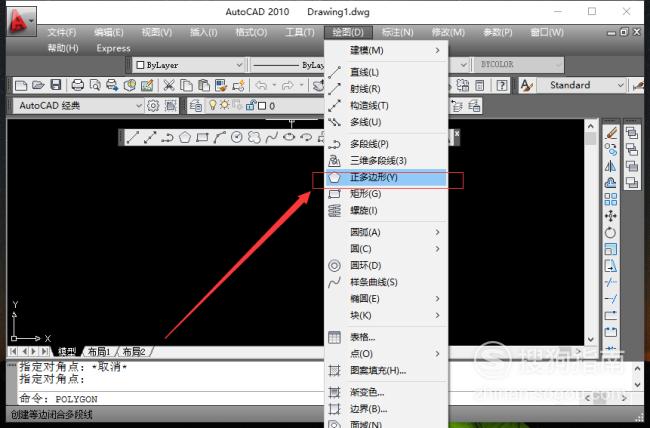Close the floating Draw toolbar
650x428 pixels.
(x=456, y=134)
